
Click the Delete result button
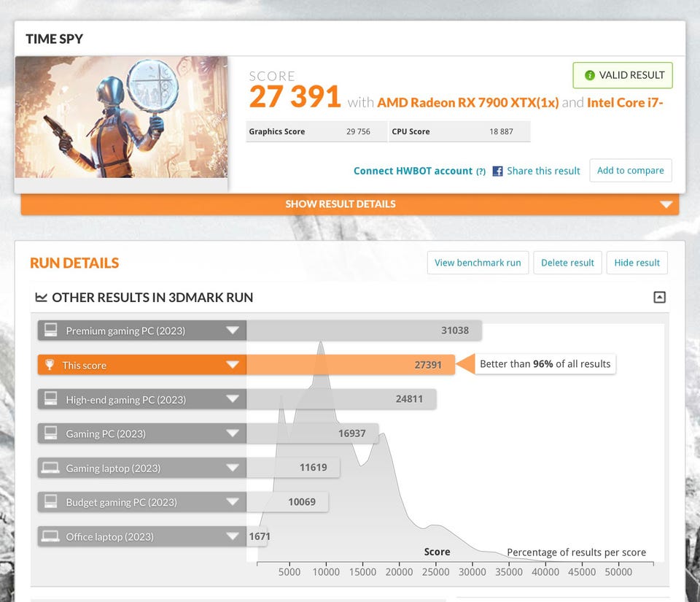tap(567, 263)
